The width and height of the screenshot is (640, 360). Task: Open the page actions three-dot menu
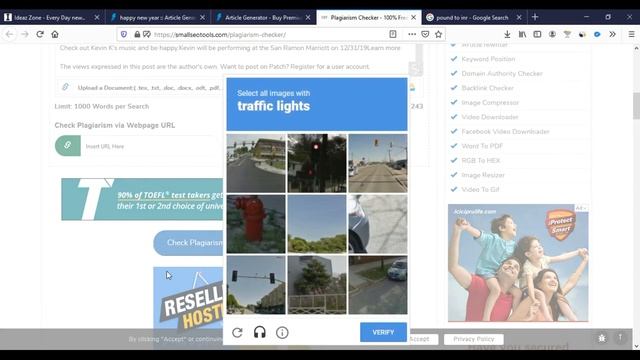pyautogui.click(x=412, y=35)
